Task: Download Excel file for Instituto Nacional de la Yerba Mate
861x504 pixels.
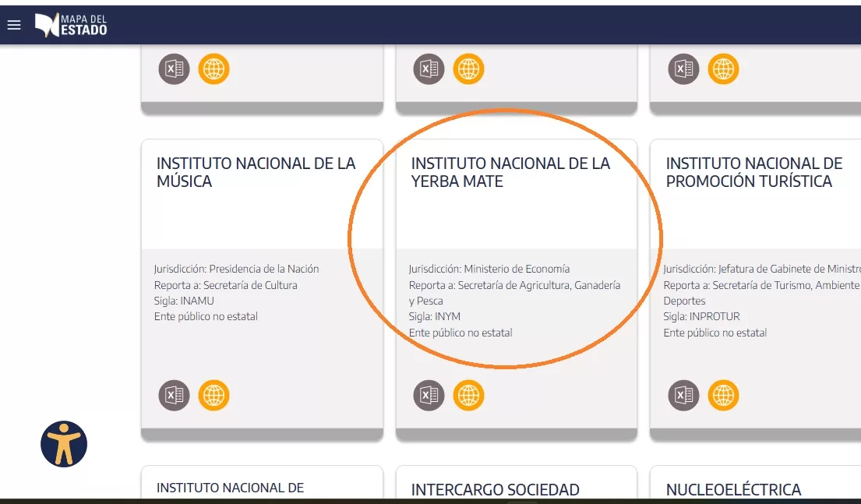Action: click(429, 395)
